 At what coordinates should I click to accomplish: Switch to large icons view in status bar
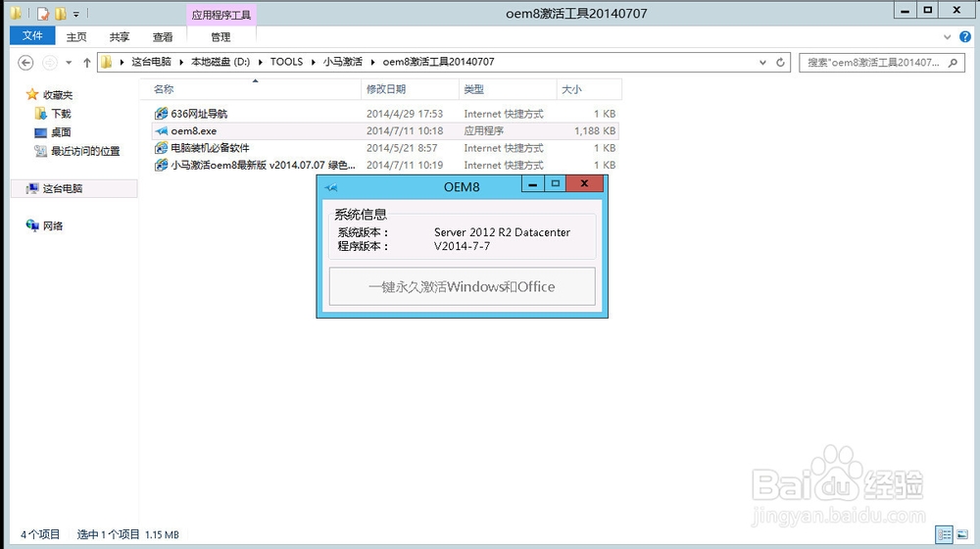coord(962,534)
